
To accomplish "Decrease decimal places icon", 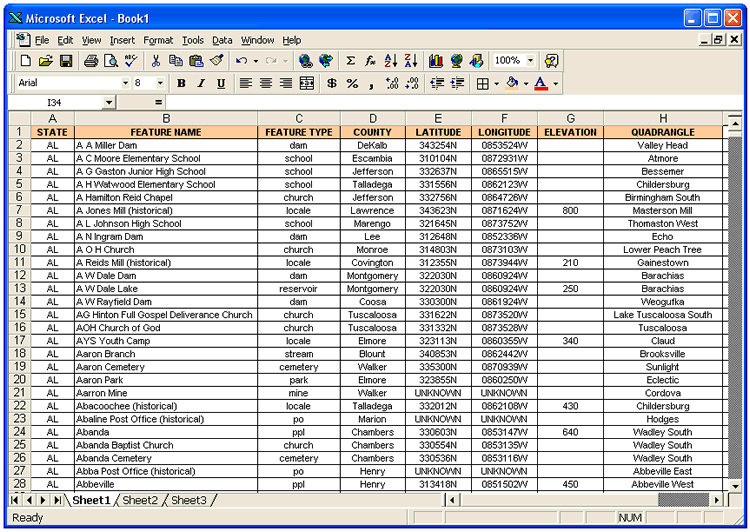I will click(412, 83).
